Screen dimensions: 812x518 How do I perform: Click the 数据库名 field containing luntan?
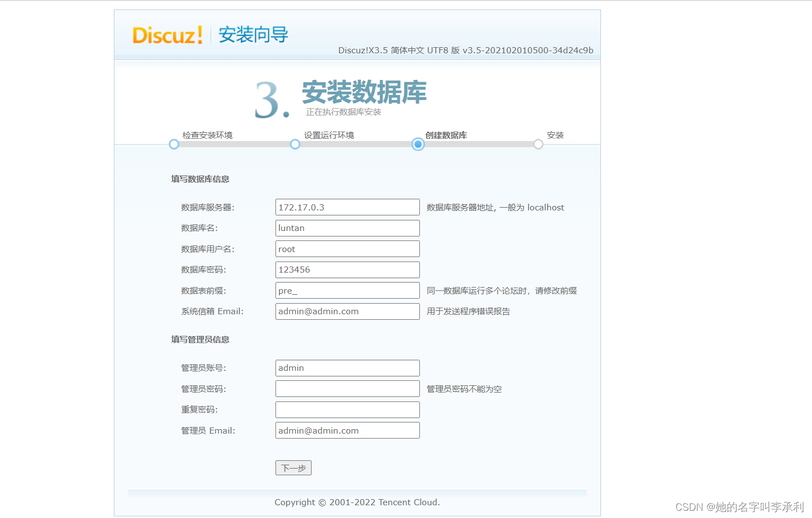coord(347,228)
